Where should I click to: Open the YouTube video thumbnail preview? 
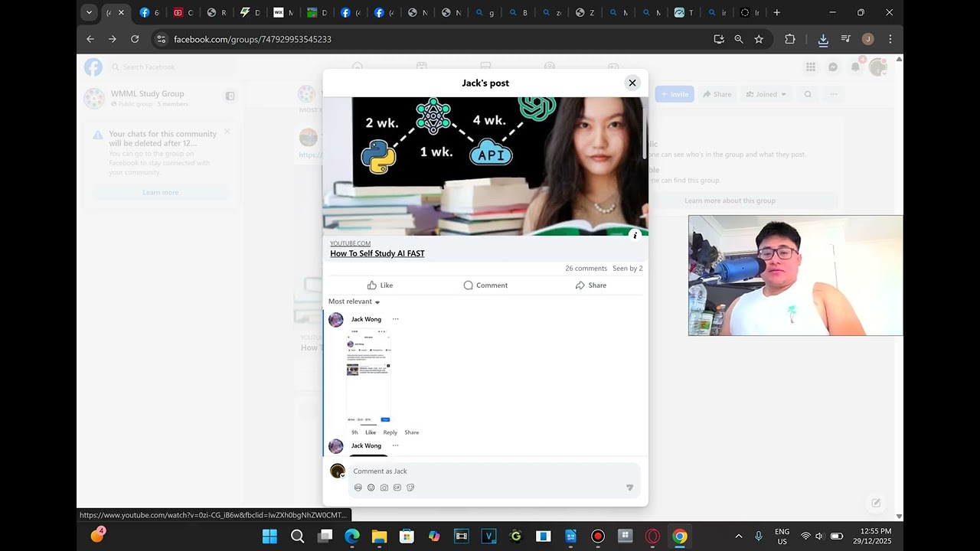tap(485, 166)
